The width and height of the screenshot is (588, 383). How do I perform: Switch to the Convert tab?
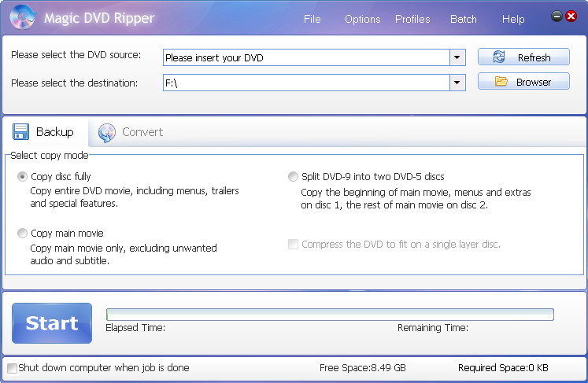(131, 132)
